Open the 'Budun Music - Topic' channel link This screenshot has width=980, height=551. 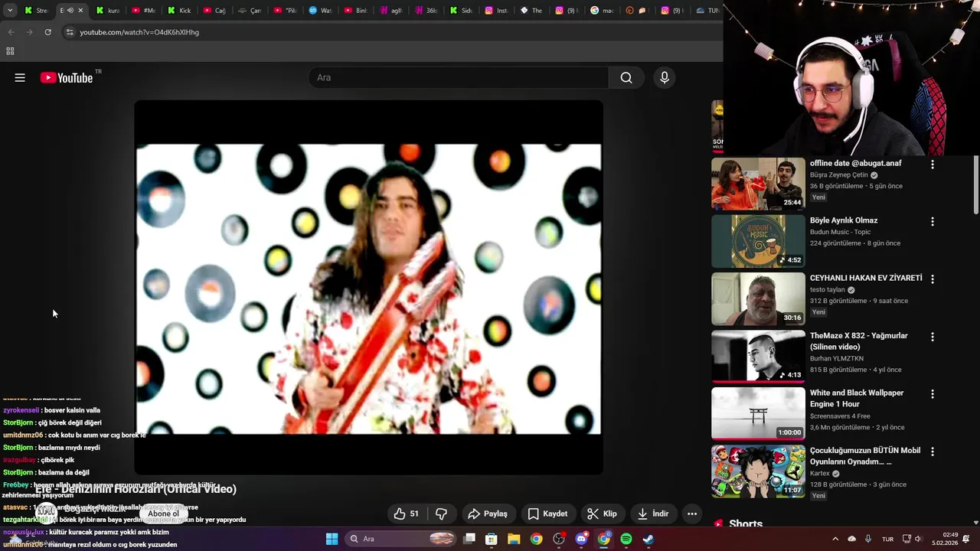[840, 232]
